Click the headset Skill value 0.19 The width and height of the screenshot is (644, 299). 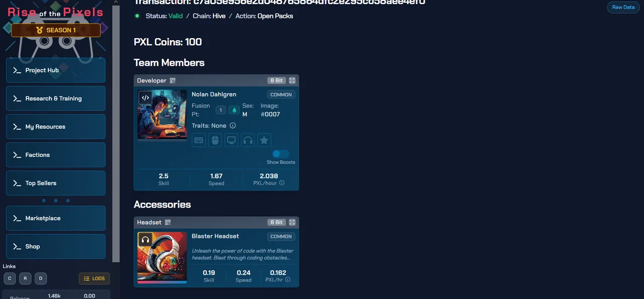(x=209, y=273)
